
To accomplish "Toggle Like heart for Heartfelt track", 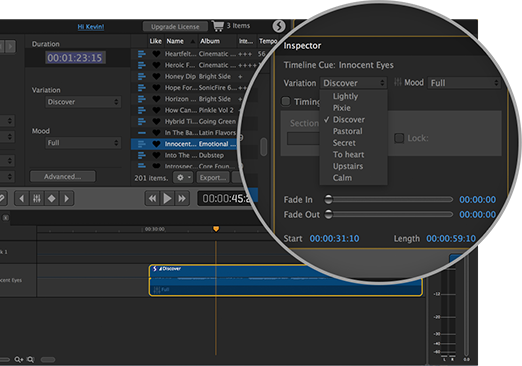I will coord(156,54).
